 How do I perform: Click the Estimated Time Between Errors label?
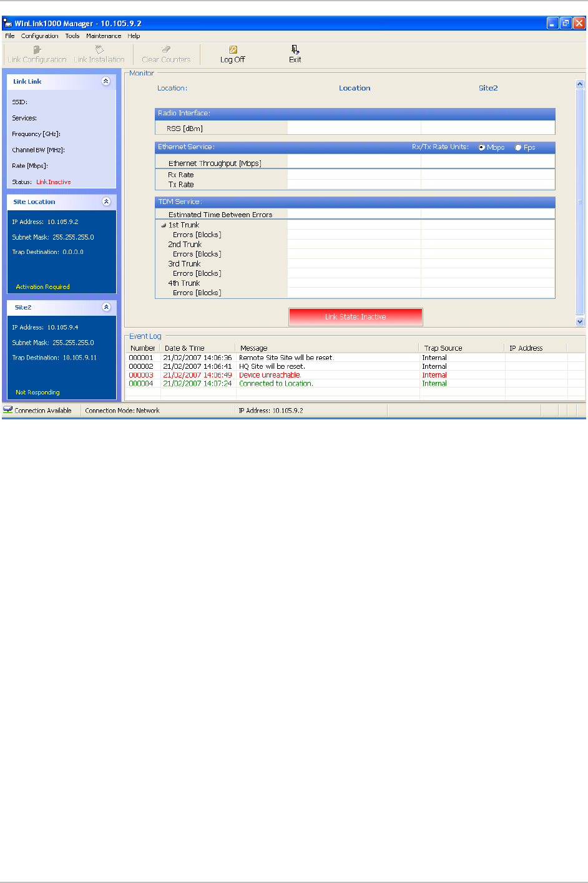(x=220, y=215)
